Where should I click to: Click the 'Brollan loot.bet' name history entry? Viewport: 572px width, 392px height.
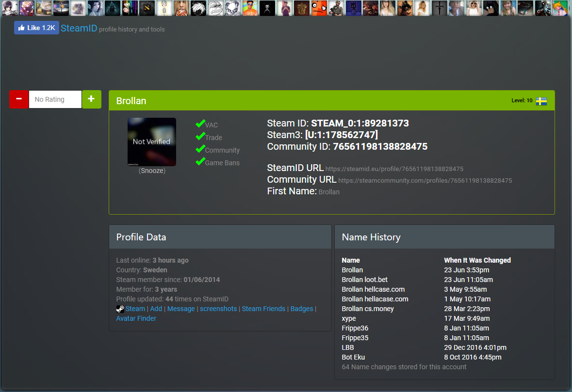pos(364,280)
